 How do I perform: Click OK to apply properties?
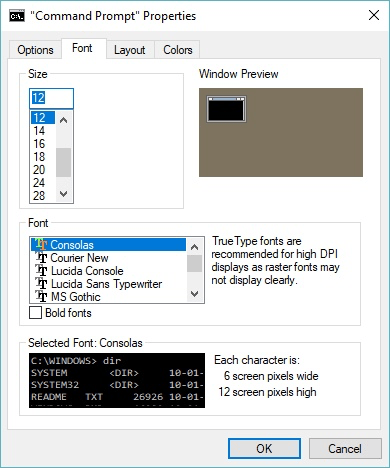click(x=264, y=448)
